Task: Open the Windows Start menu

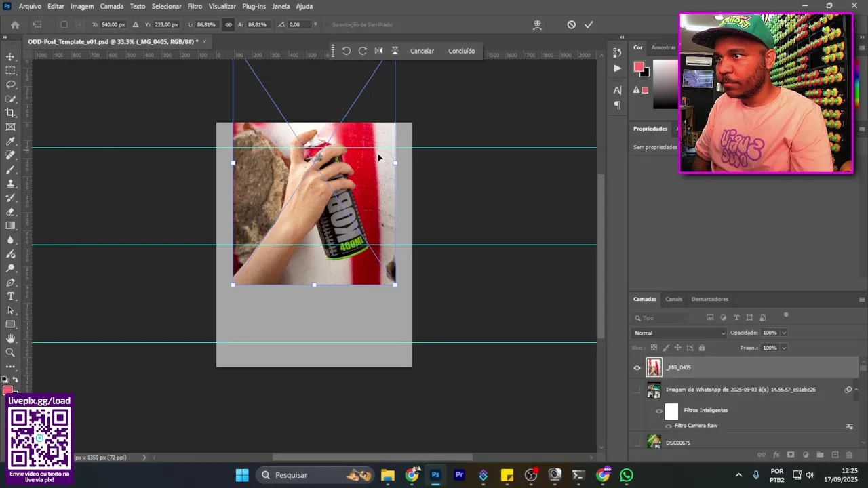Action: pyautogui.click(x=242, y=475)
